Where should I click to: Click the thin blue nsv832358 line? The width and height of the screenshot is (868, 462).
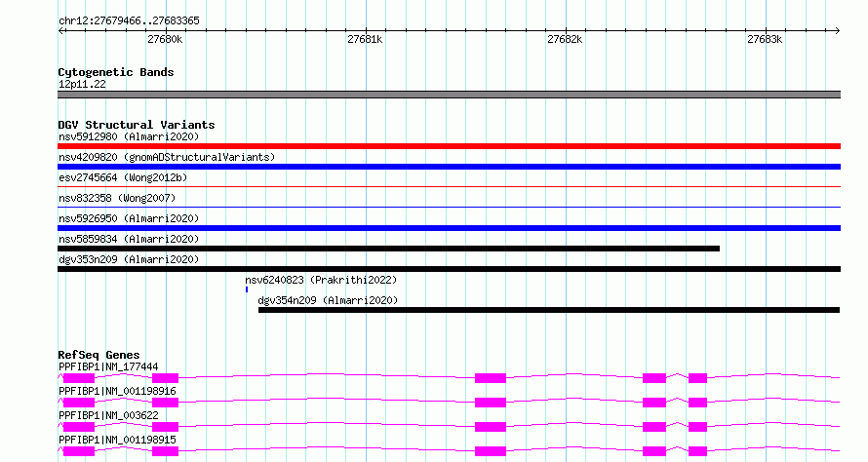click(x=449, y=208)
